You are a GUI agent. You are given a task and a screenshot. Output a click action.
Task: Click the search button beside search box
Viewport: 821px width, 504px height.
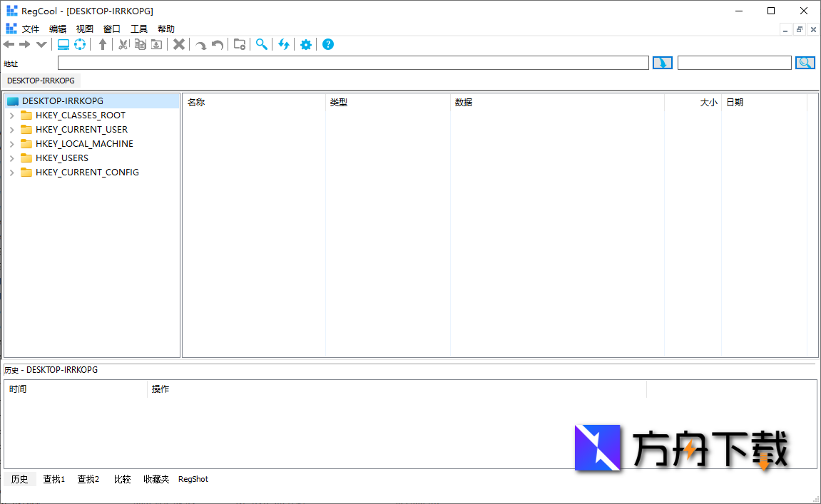coord(805,63)
